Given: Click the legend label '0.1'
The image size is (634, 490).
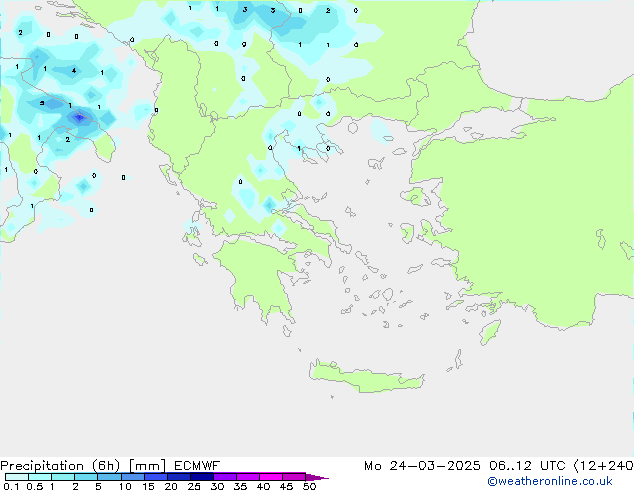Looking at the screenshot, I should 11,486.
